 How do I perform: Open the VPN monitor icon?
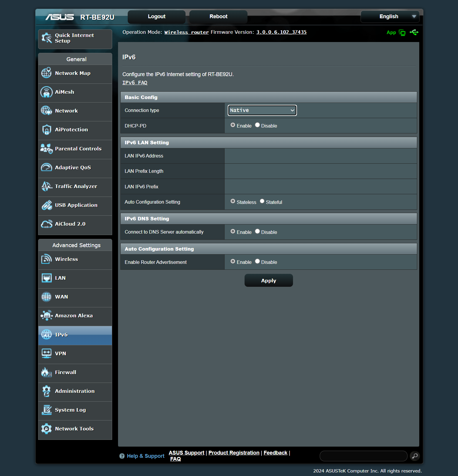click(x=47, y=353)
